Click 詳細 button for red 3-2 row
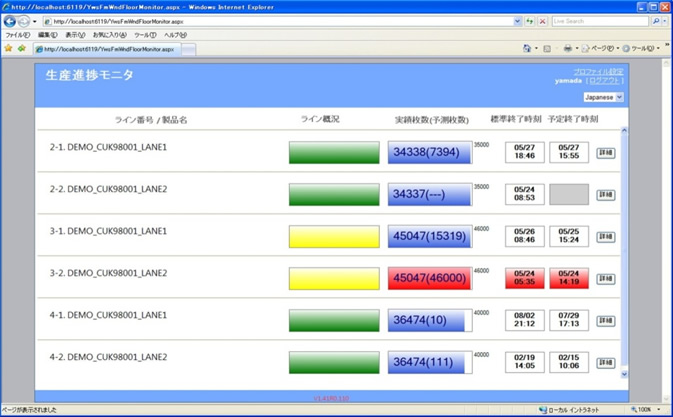This screenshot has width=673, height=417. pos(605,279)
